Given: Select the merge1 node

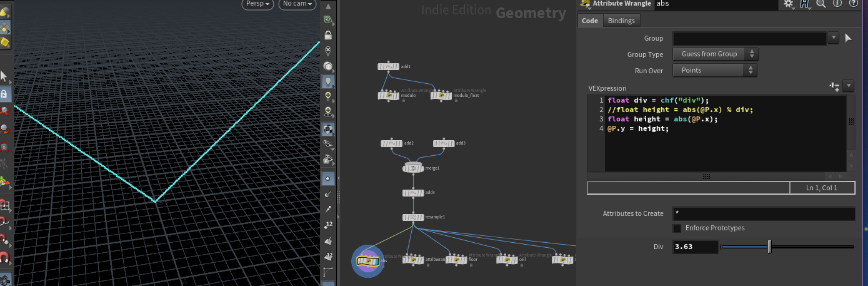Looking at the screenshot, I should [414, 168].
